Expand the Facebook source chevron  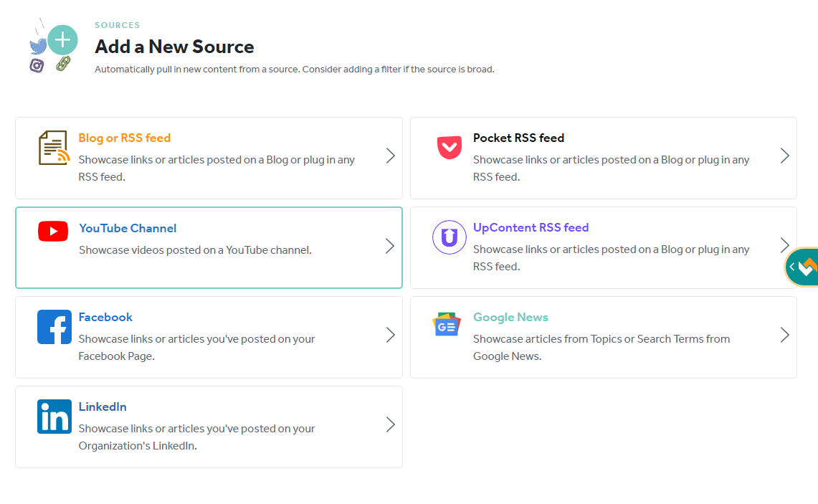tap(390, 335)
